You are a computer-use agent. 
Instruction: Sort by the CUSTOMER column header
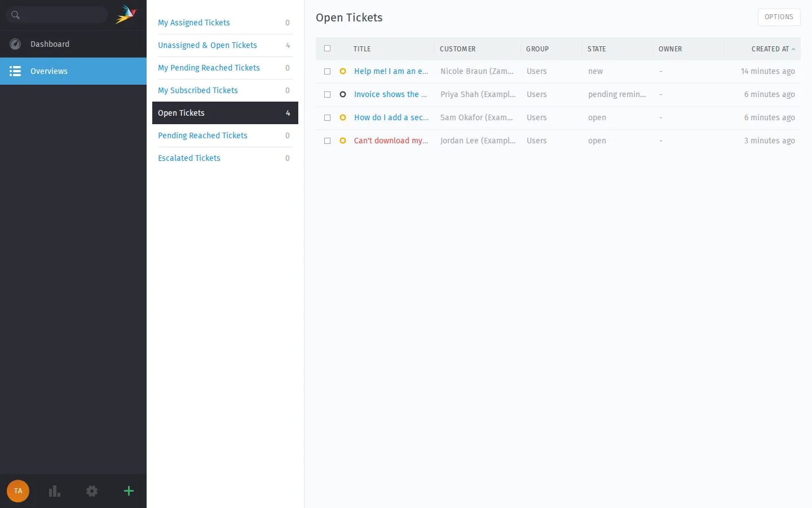coord(458,49)
